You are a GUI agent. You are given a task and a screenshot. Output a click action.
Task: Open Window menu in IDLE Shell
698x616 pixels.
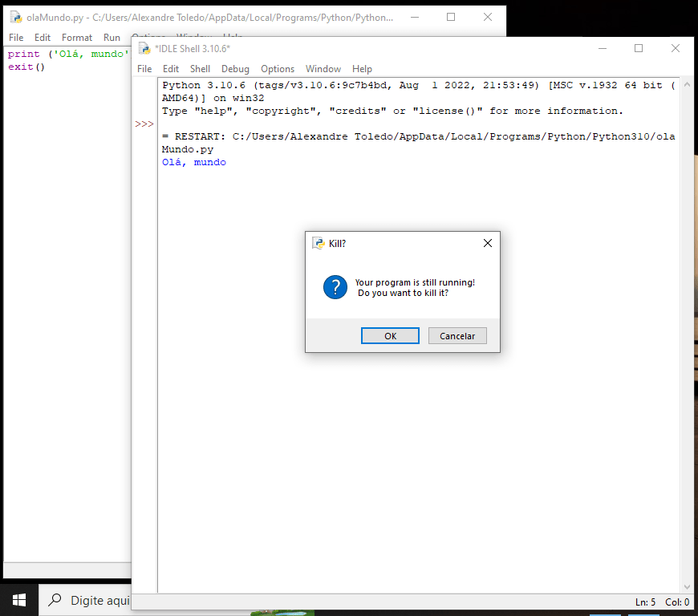[x=323, y=69]
